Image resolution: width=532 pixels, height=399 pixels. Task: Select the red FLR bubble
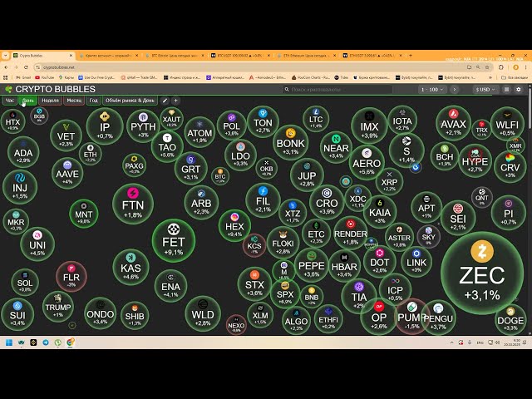pos(71,277)
